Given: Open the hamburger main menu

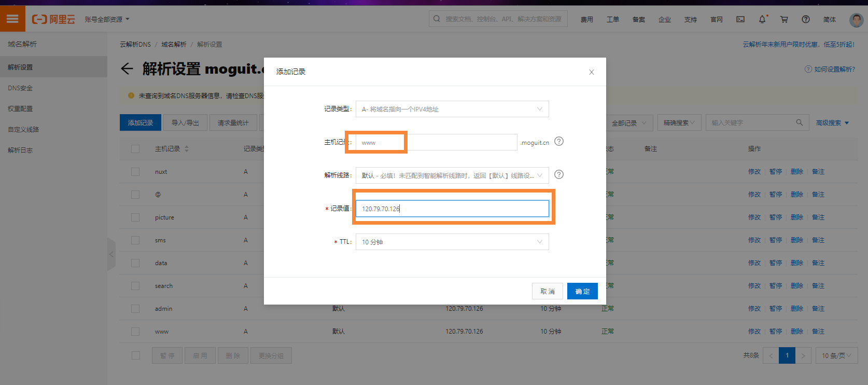Looking at the screenshot, I should (12, 19).
